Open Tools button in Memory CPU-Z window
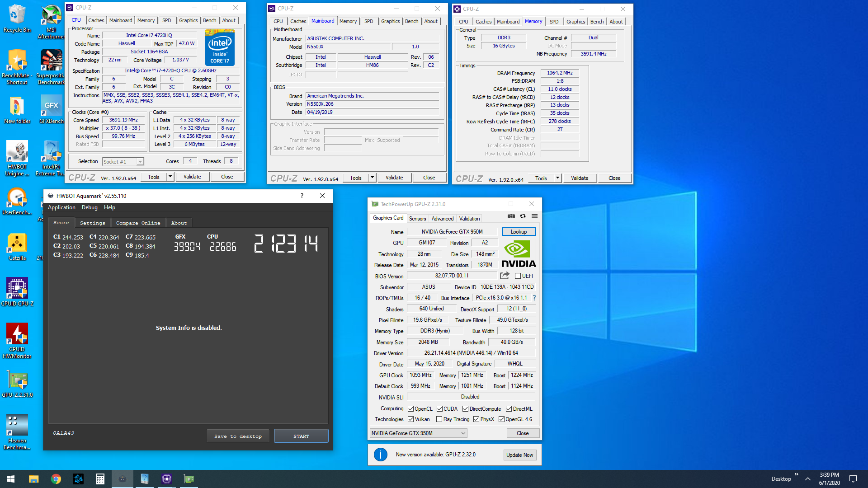 541,178
